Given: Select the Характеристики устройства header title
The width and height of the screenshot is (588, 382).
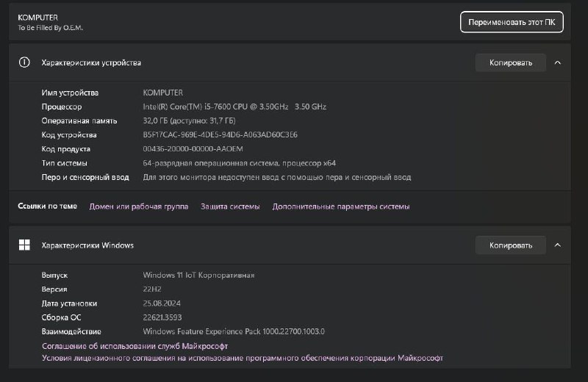Looking at the screenshot, I should (x=91, y=62).
